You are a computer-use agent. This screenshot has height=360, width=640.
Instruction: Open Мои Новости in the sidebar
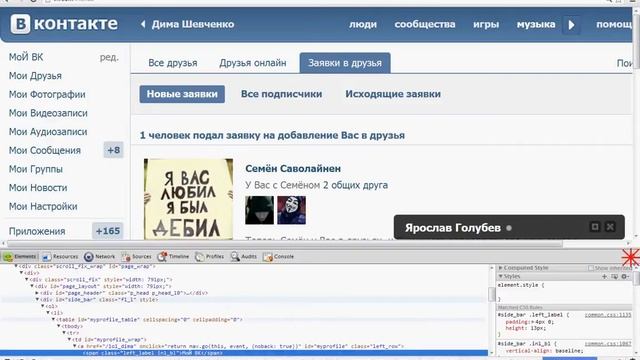[38, 188]
